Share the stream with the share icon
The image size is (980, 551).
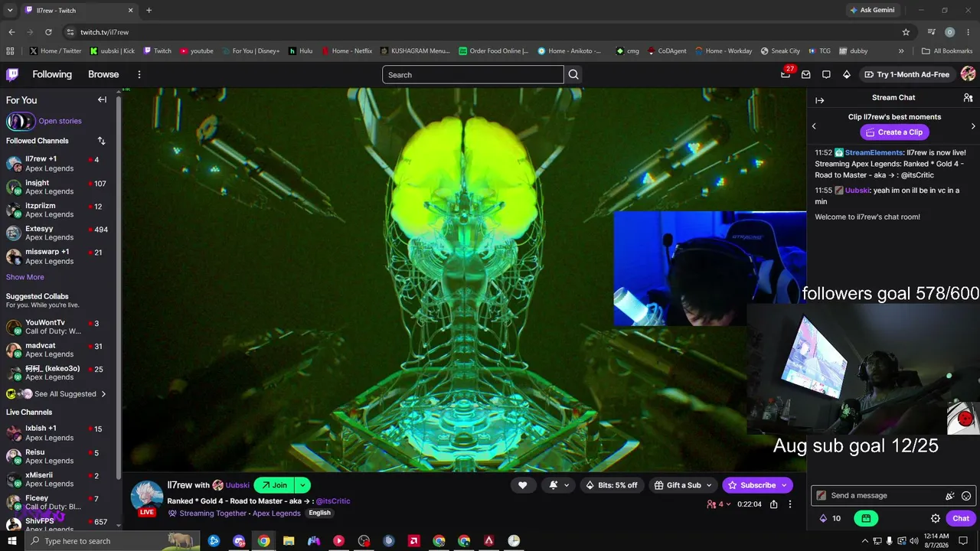tap(774, 504)
